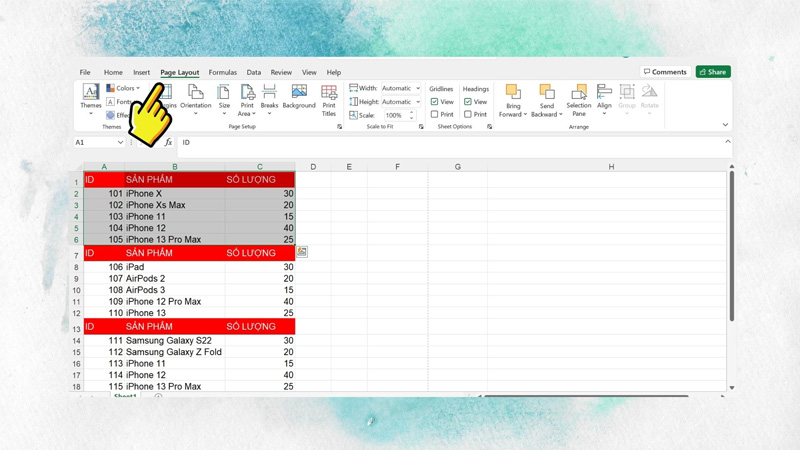
Task: Select the SỐ LƯỢNG header in row 13
Action: pos(260,327)
